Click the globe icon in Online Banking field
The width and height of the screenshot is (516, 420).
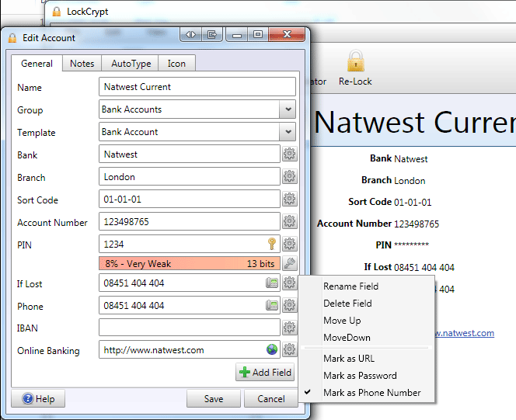click(x=272, y=349)
